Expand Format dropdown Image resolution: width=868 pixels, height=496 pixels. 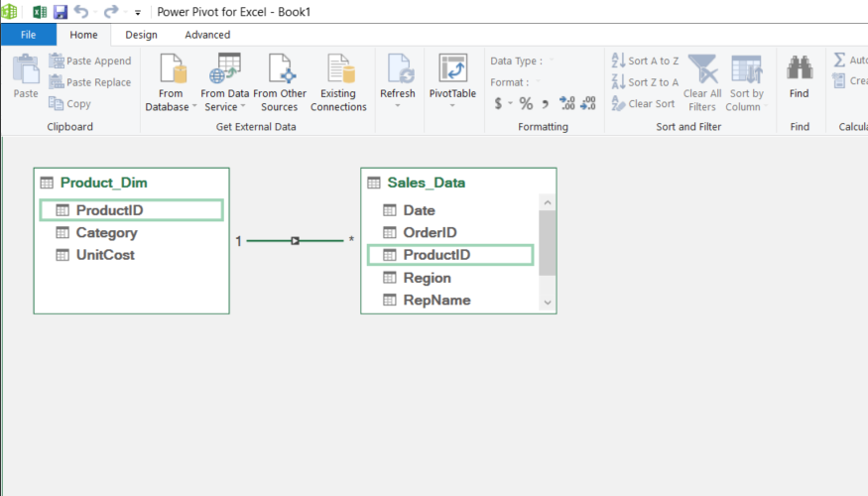pyautogui.click(x=538, y=82)
